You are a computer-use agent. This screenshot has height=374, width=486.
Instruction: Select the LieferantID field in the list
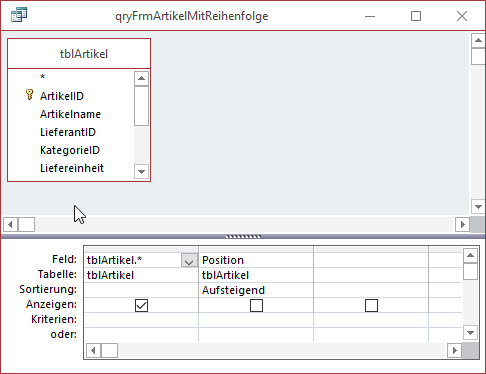[68, 132]
